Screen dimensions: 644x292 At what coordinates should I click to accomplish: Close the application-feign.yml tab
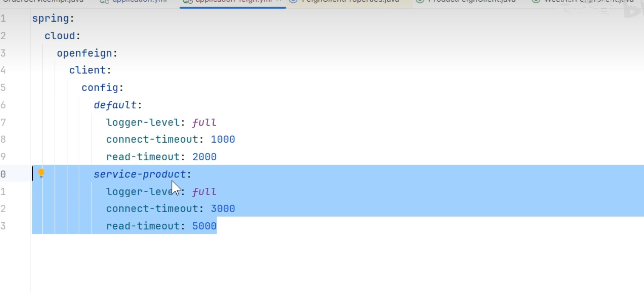click(279, 1)
